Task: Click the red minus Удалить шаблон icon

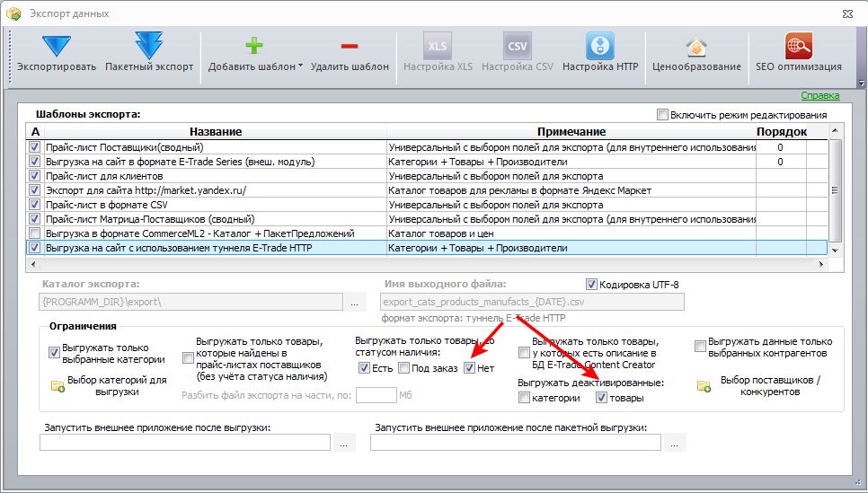Action: (x=350, y=47)
